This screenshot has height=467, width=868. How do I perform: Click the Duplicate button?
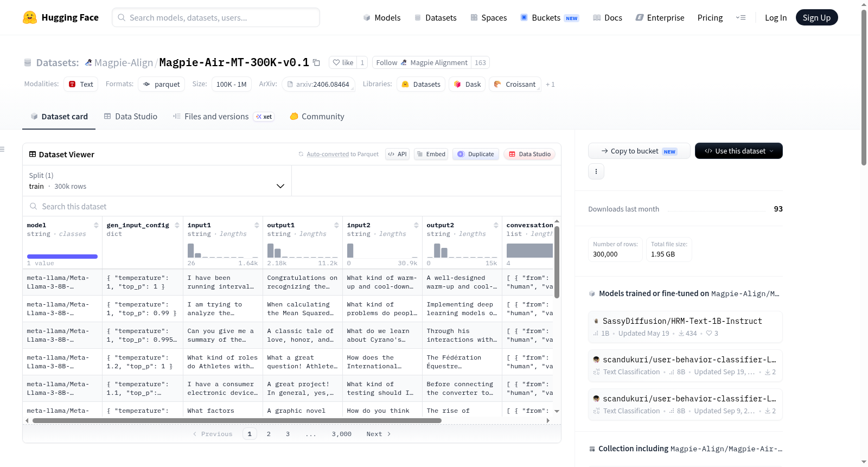[476, 154]
